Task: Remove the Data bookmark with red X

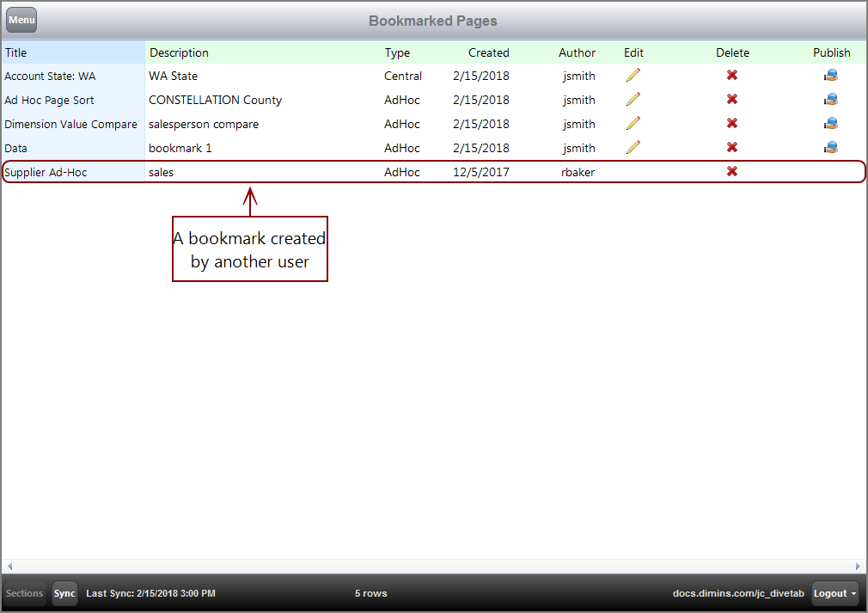Action: (x=732, y=148)
